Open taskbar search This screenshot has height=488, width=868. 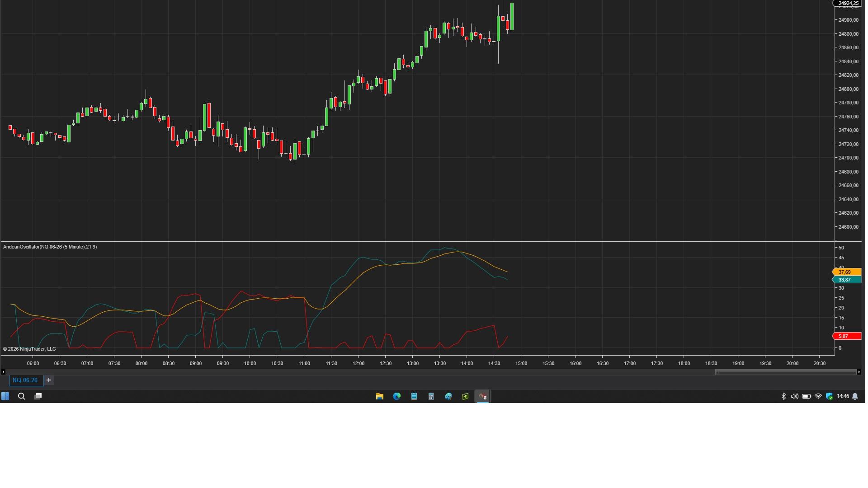click(x=21, y=396)
